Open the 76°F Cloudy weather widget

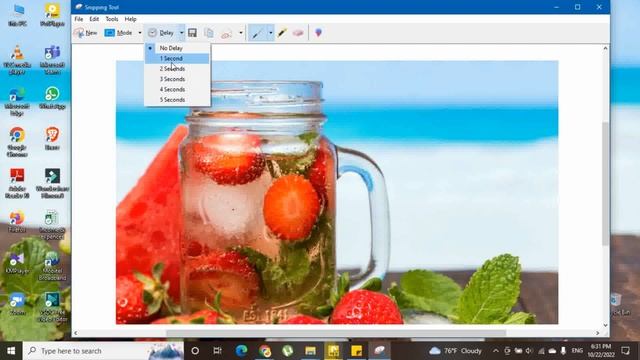coord(456,351)
